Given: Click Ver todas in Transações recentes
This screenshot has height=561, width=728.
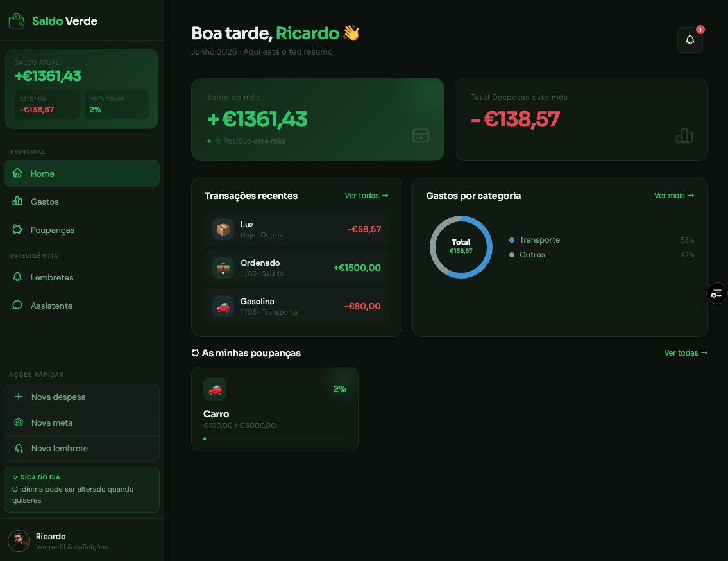Looking at the screenshot, I should pyautogui.click(x=366, y=196).
